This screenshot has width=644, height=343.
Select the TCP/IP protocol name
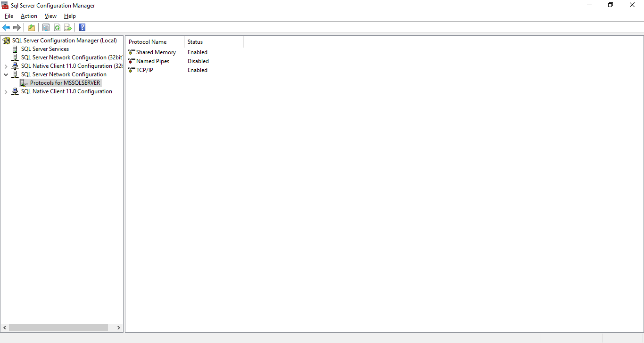(145, 70)
